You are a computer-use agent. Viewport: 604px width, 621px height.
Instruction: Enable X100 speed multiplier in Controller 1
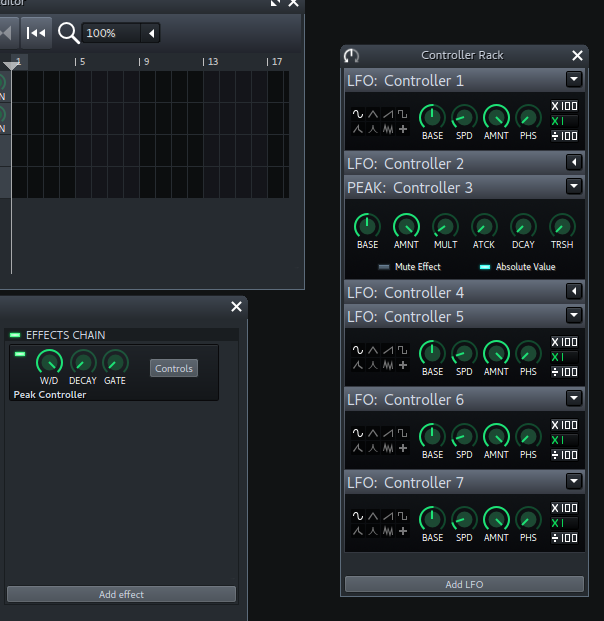click(x=564, y=106)
